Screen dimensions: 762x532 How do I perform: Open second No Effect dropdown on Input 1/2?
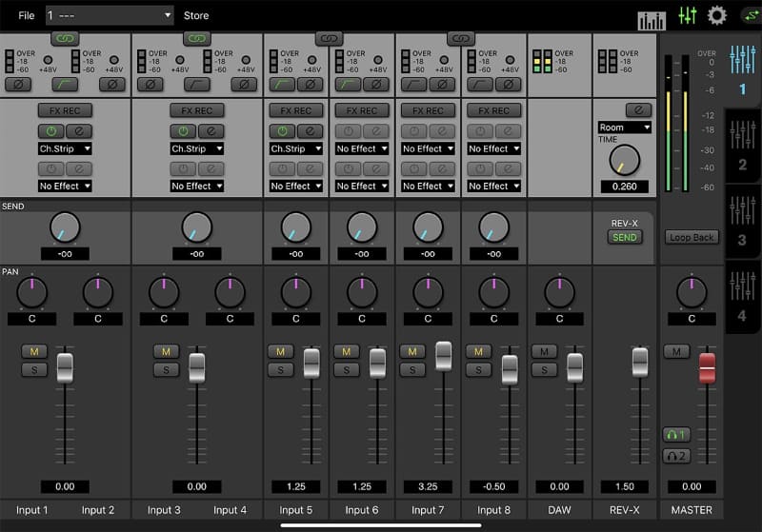point(65,186)
